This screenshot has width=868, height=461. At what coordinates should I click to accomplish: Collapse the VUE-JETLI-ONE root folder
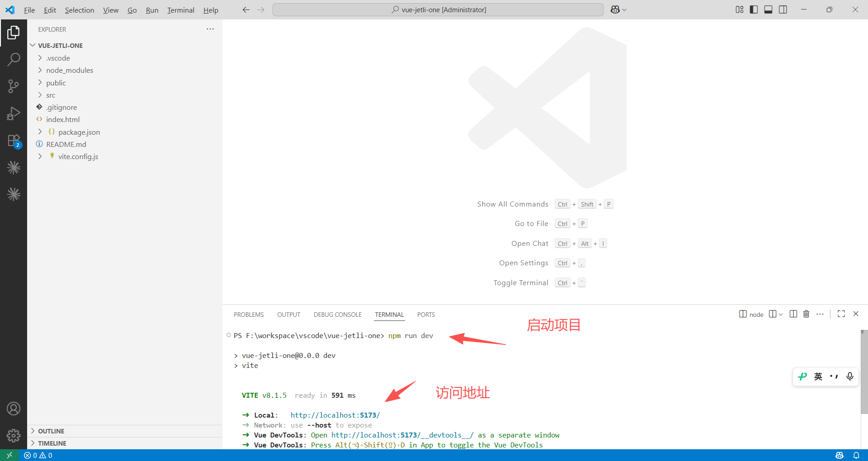tap(33, 46)
